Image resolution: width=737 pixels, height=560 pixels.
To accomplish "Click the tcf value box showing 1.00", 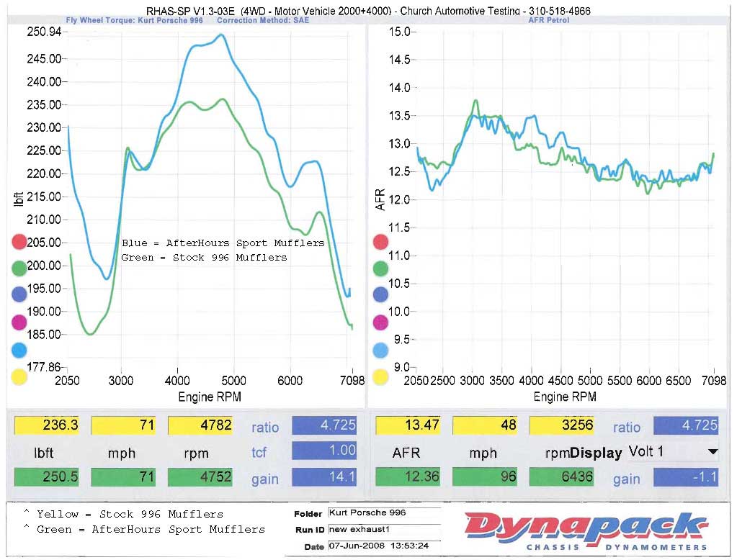I will [324, 451].
